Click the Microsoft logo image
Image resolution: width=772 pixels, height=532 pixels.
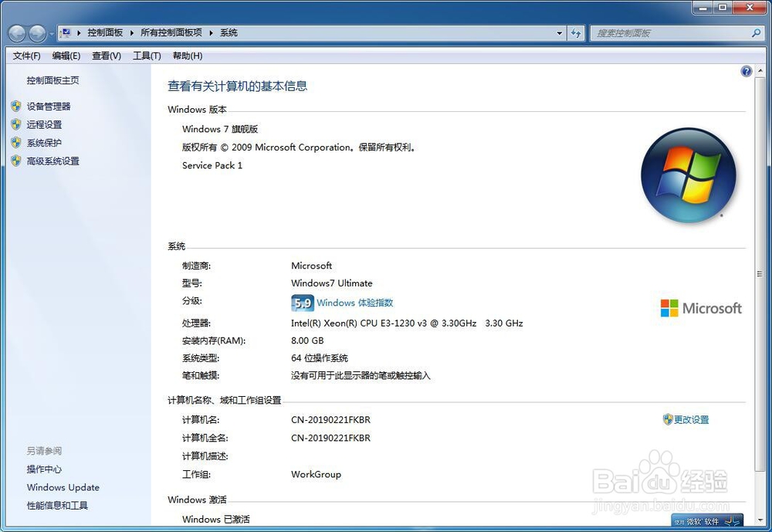pyautogui.click(x=701, y=308)
